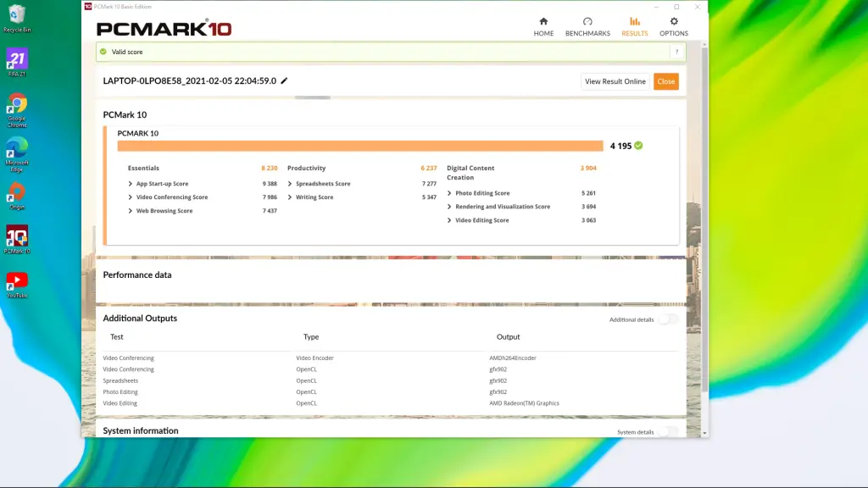Open the Results tab
Viewport: 868px width, 488px height.
click(634, 26)
